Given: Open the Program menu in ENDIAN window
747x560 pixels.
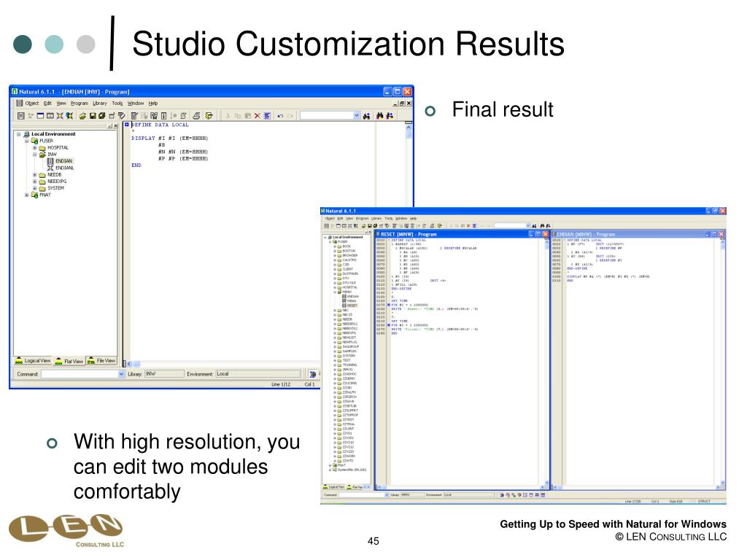Looking at the screenshot, I should click(79, 104).
